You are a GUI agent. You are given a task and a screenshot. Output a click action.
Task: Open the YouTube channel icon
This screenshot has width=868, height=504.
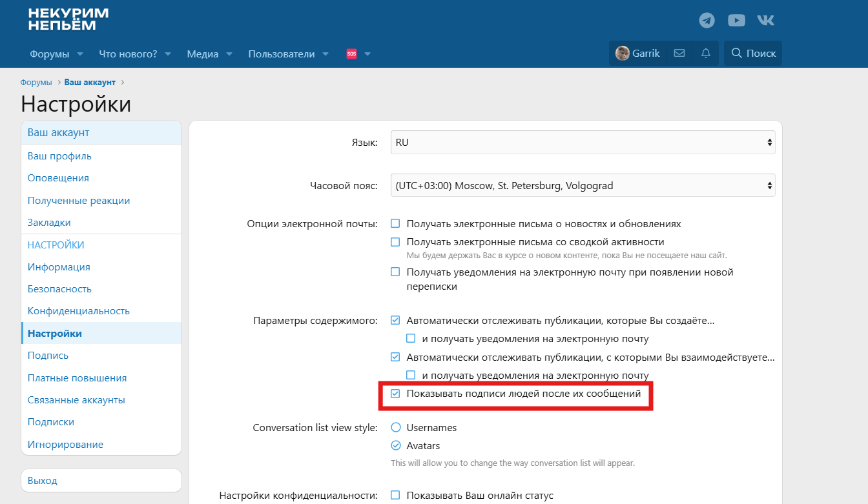point(736,21)
